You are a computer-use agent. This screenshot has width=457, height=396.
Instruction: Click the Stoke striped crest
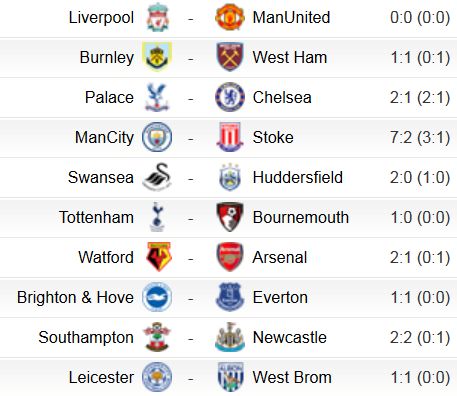(230, 137)
